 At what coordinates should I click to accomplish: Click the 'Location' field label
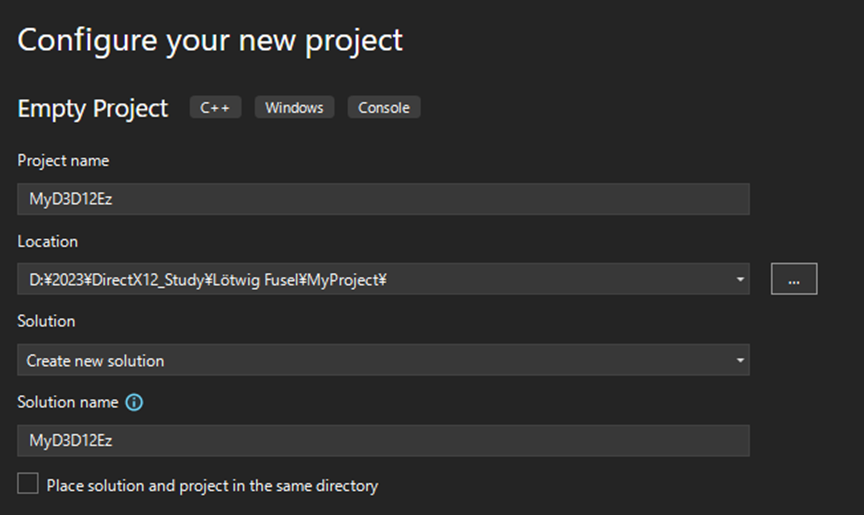(x=47, y=241)
